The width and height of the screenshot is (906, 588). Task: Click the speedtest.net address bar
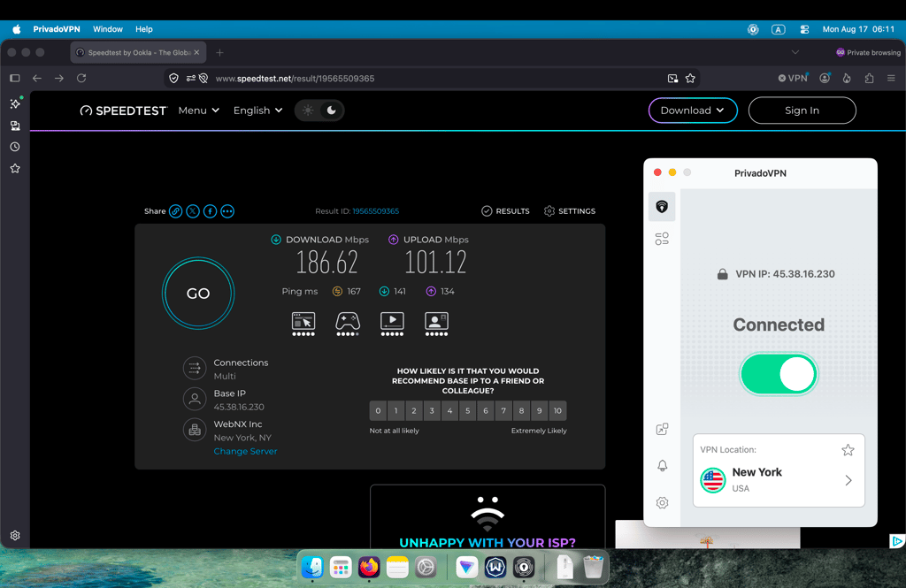click(434, 79)
